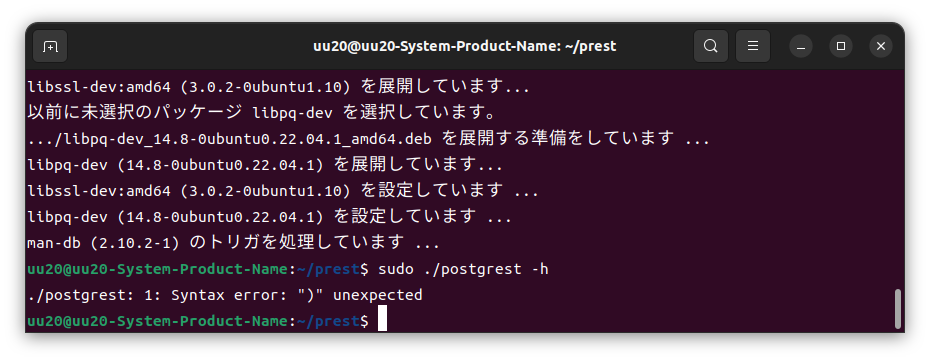Screen dimensions: 930x361
Task: Maximize the terminal window
Action: [x=840, y=46]
